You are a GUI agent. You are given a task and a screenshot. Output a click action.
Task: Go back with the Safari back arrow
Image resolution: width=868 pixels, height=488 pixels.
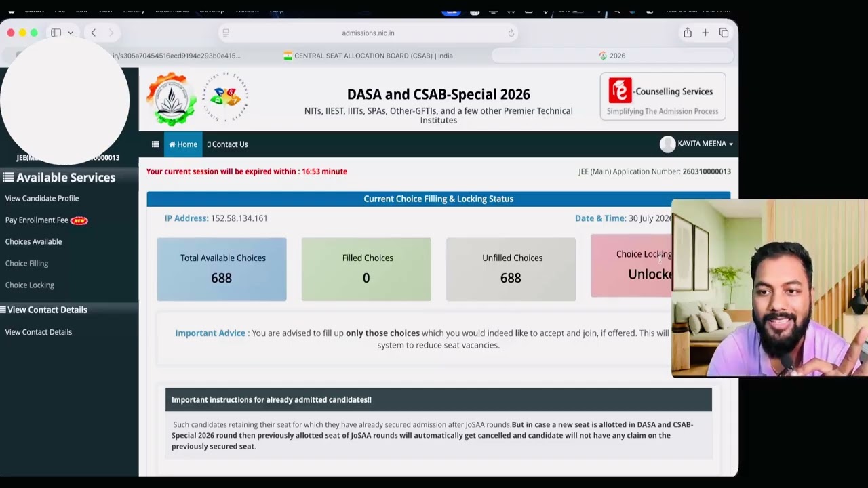click(x=94, y=33)
